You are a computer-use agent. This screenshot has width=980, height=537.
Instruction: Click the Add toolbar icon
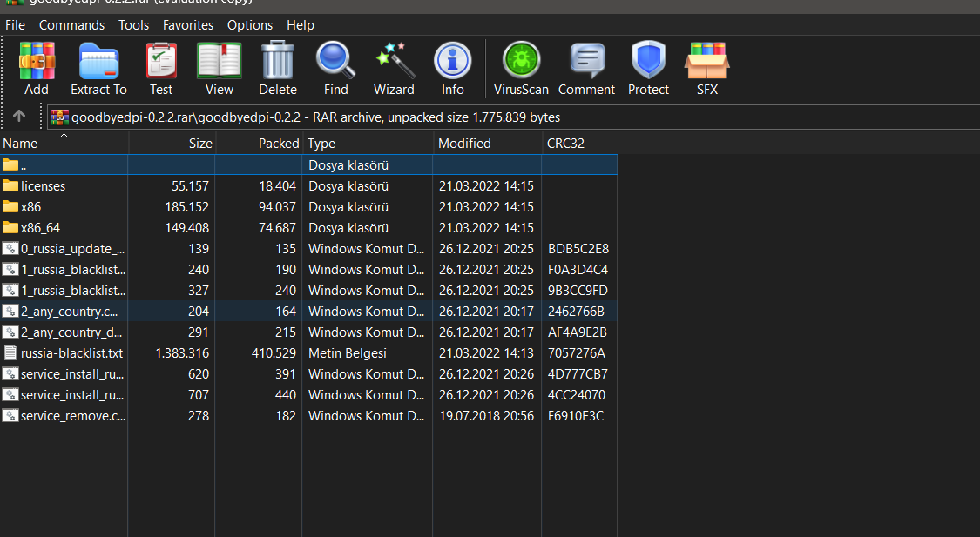click(x=37, y=61)
